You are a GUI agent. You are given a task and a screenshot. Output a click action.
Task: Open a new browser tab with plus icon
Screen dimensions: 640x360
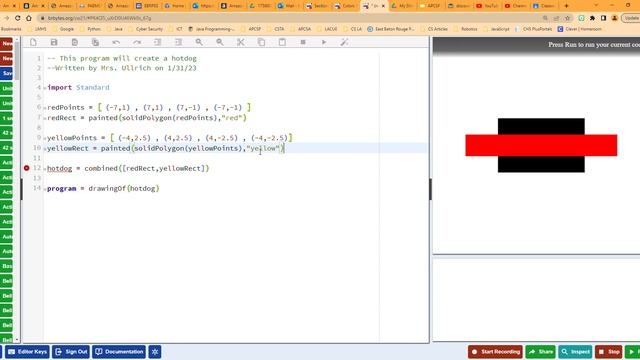(566, 6)
